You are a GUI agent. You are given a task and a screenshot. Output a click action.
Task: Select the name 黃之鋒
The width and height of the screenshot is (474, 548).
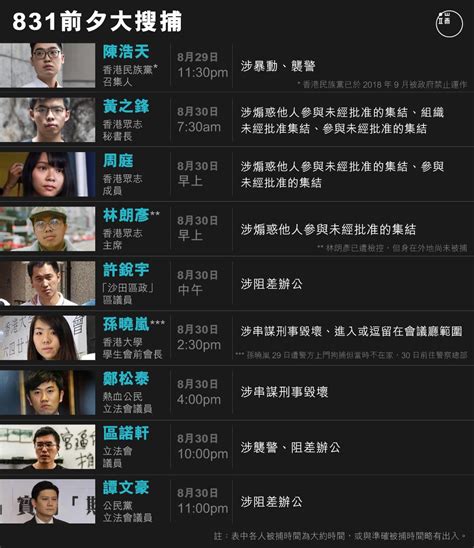click(126, 106)
